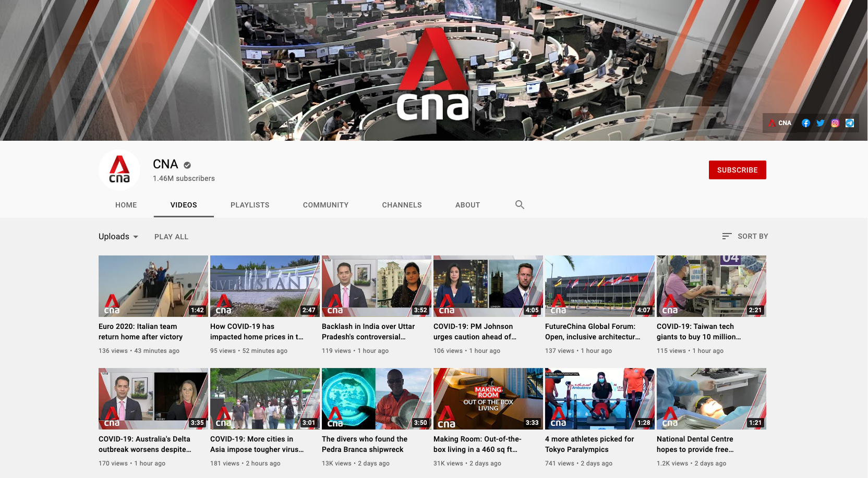Open CNA Twitter link in banner
The height and width of the screenshot is (478, 868).
click(821, 123)
